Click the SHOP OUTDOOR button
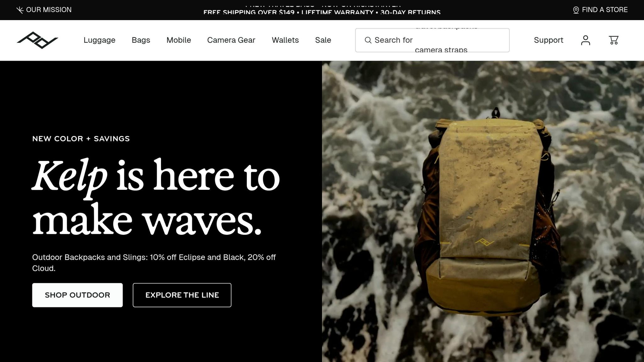Viewport: 644px width, 362px height. [x=77, y=295]
